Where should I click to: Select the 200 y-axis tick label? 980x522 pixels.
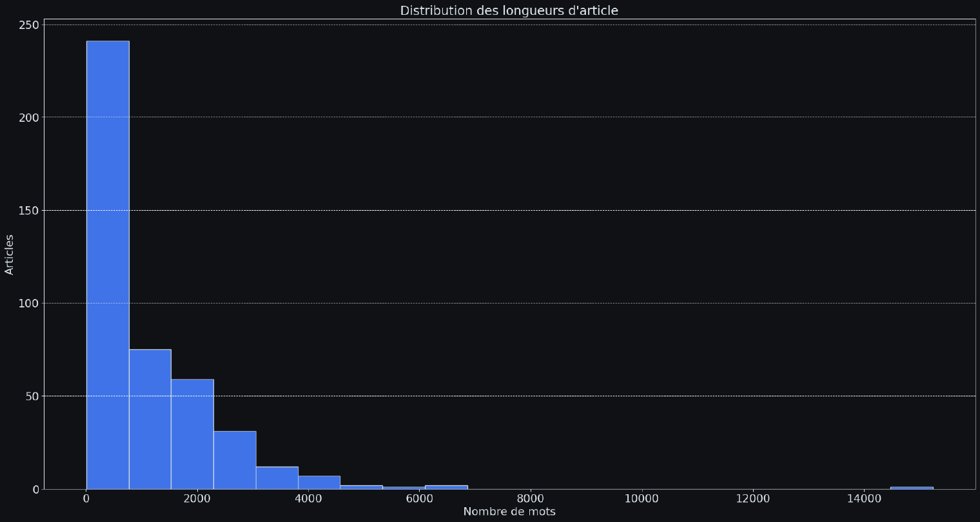29,117
